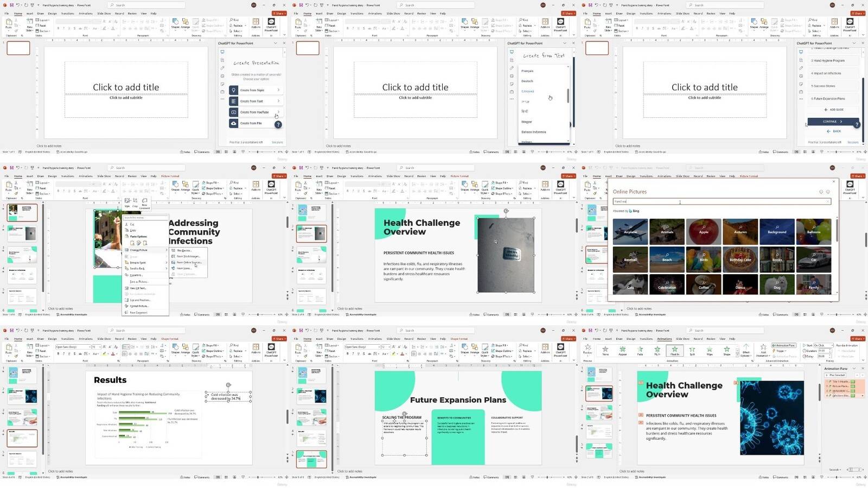Viewport: 868px width, 488px height.
Task: Click the See plans link in ChatGPT pane
Action: click(277, 142)
